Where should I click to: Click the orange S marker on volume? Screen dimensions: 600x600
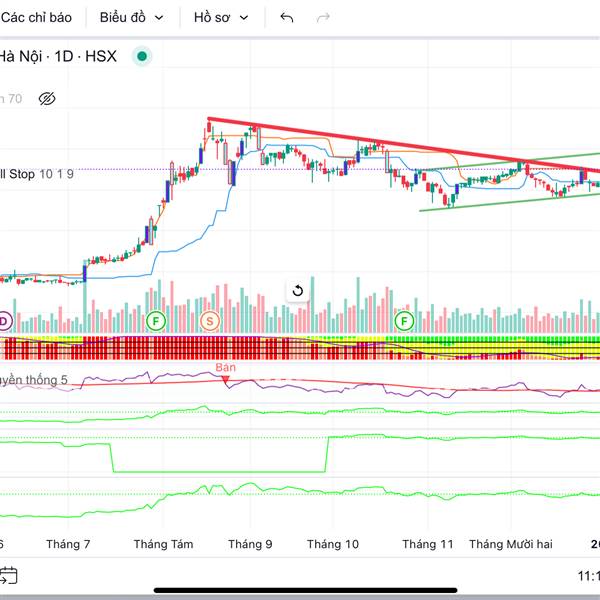210,321
